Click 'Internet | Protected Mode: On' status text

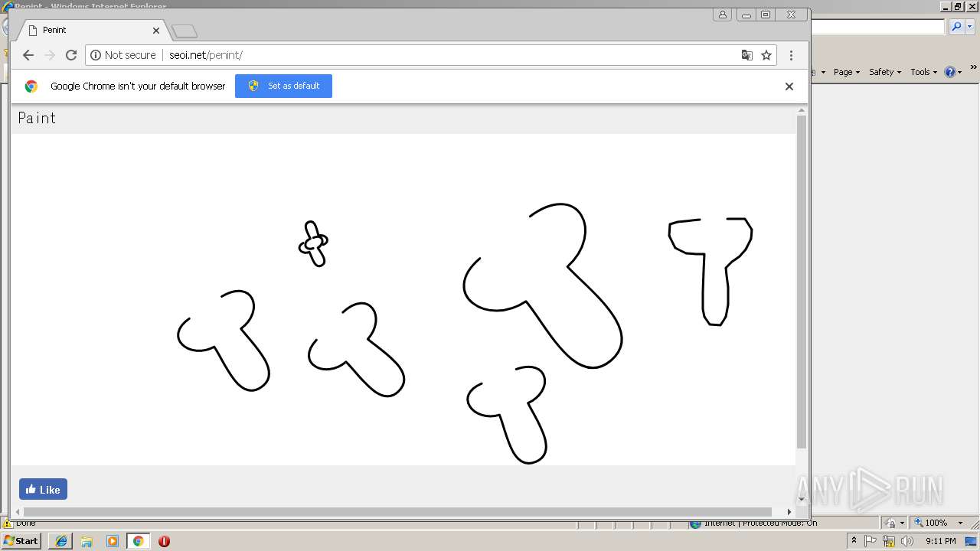click(759, 523)
